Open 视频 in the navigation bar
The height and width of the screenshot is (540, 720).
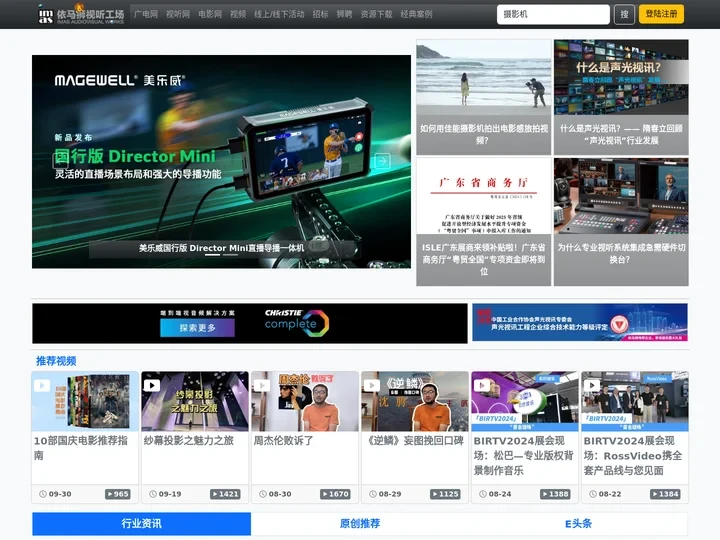[238, 14]
